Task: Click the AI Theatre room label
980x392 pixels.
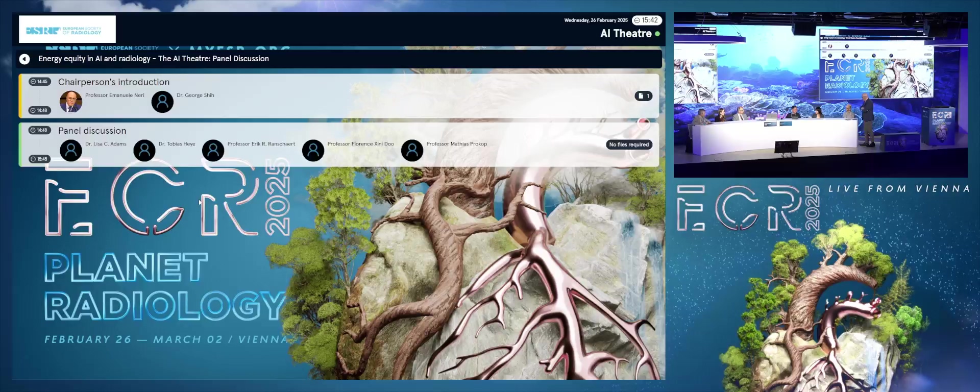Action: click(x=626, y=34)
